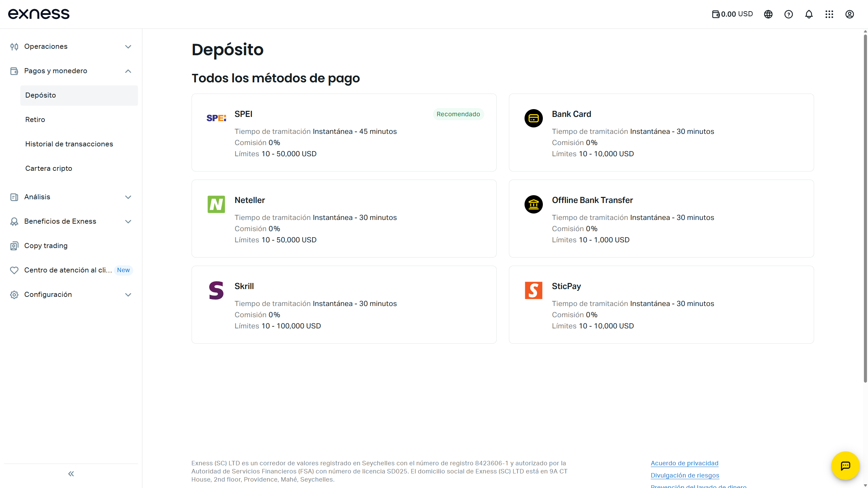Collapse the Pagos y monedero chevron

[x=128, y=71]
